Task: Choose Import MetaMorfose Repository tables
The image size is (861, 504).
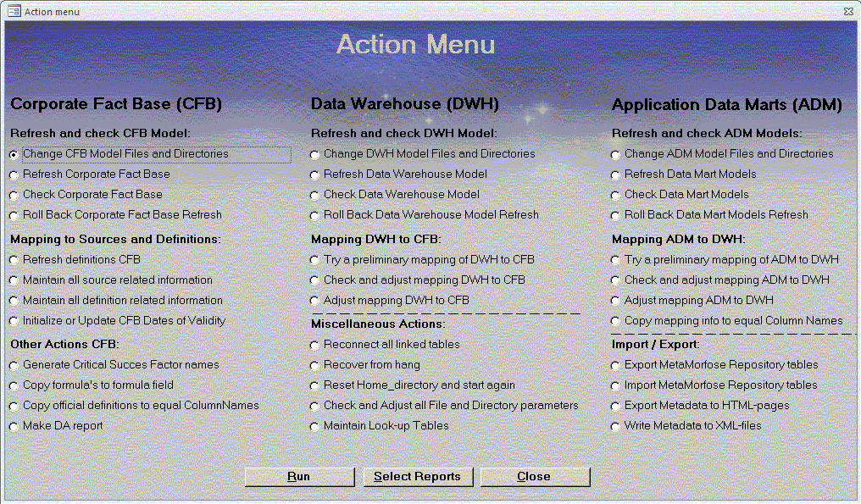Action: (615, 386)
